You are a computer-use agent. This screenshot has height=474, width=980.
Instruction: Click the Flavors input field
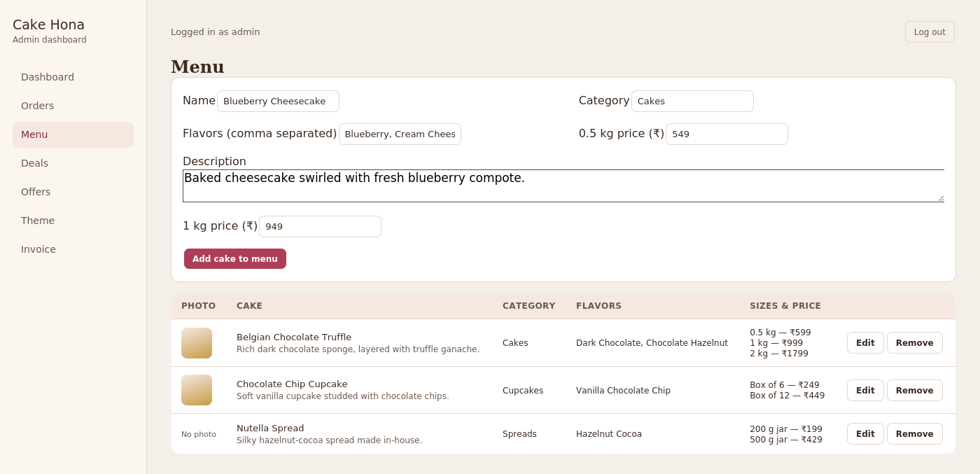pos(400,134)
